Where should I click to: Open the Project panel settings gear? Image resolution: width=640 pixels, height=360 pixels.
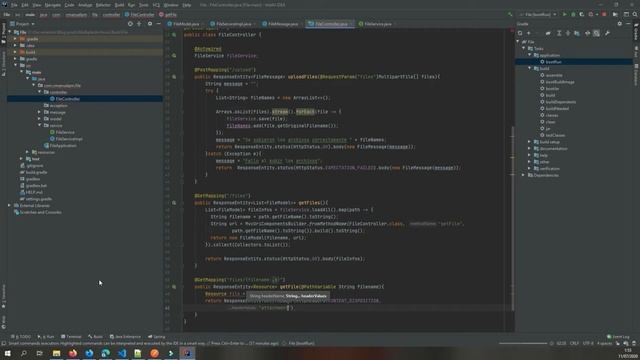coord(150,24)
